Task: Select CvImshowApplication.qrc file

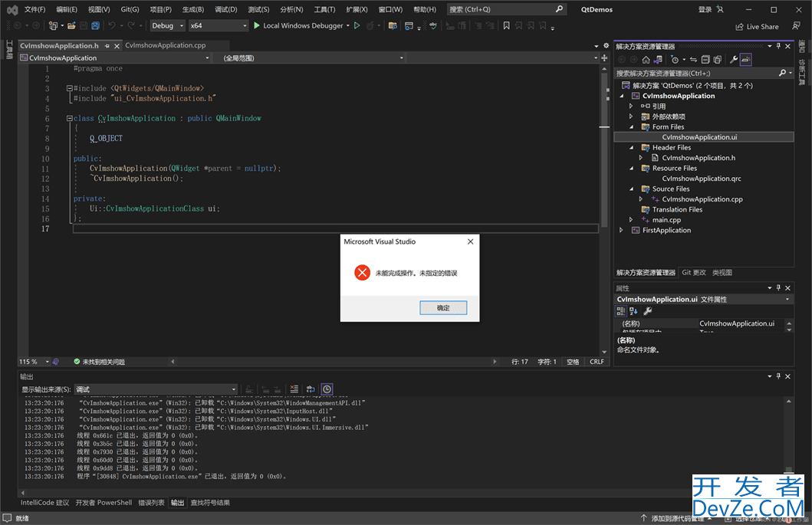Action: 701,179
